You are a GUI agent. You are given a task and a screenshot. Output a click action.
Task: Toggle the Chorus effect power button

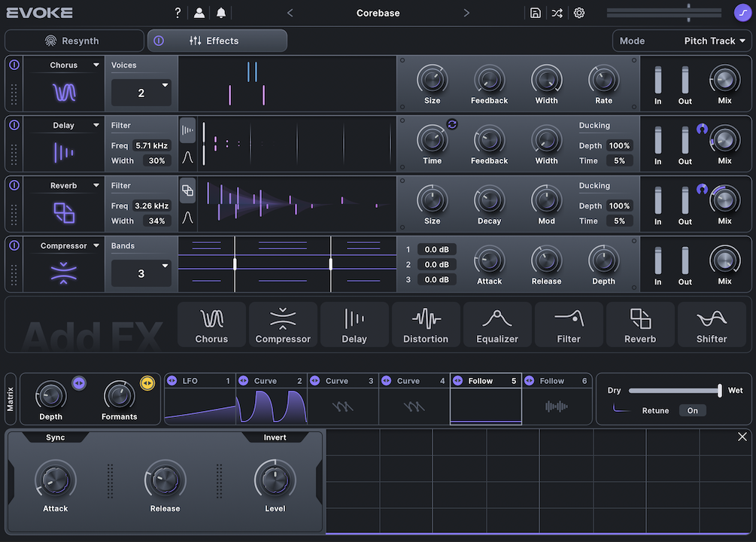click(14, 65)
